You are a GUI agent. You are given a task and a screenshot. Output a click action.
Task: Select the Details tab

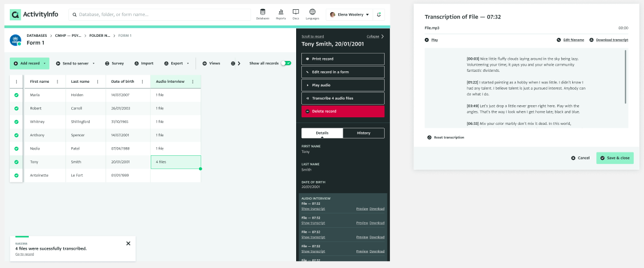(322, 133)
